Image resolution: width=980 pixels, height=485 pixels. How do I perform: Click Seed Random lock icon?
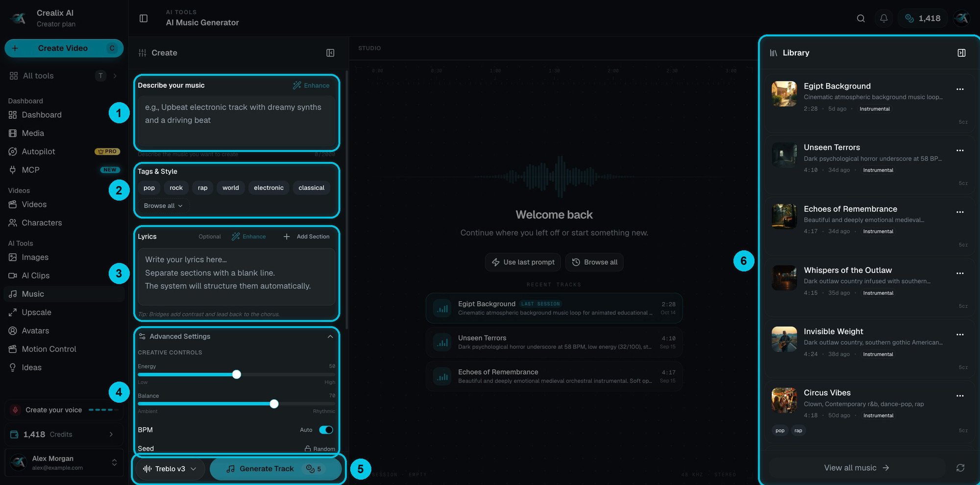(308, 449)
